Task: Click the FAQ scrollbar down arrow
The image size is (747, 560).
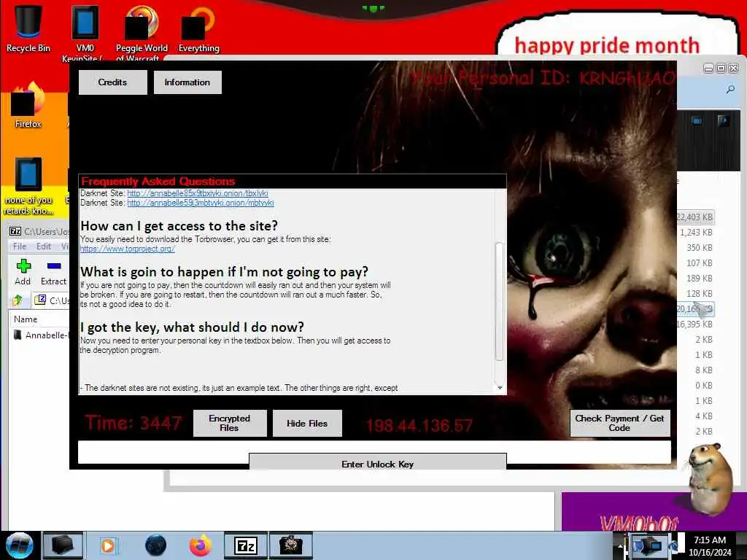Action: click(500, 388)
